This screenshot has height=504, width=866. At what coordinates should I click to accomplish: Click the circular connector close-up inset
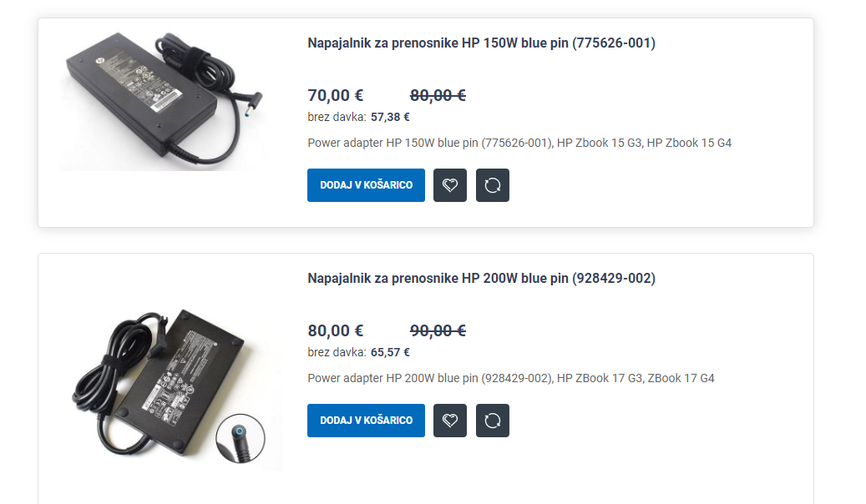241,438
